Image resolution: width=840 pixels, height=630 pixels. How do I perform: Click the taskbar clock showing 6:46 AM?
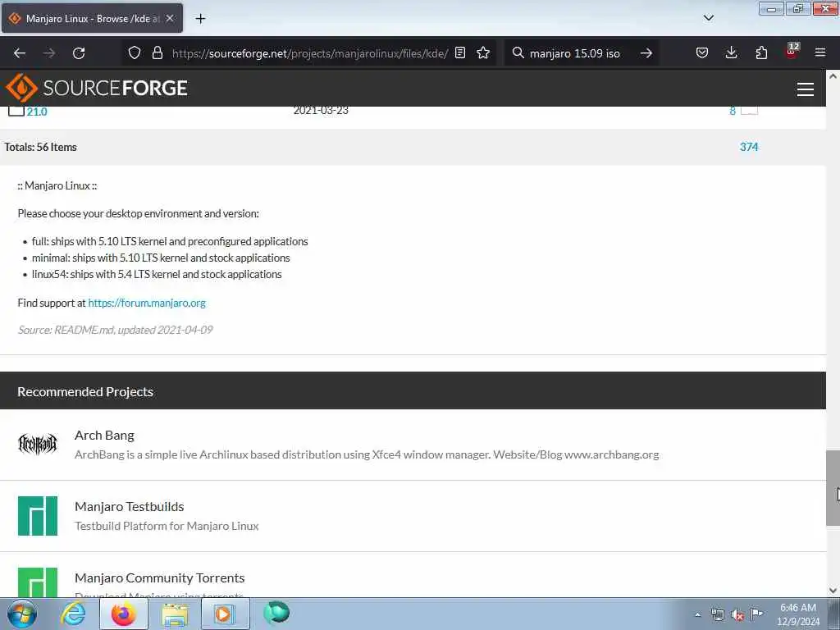tap(797, 614)
